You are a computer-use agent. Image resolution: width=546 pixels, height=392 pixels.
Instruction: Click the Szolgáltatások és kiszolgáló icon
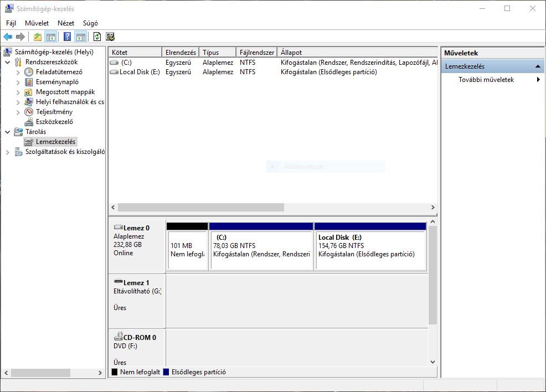click(18, 152)
